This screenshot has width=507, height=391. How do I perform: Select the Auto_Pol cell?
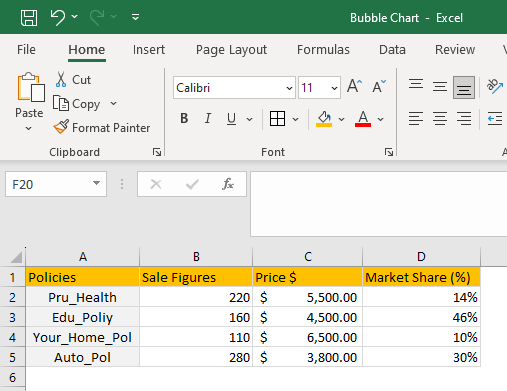[83, 357]
